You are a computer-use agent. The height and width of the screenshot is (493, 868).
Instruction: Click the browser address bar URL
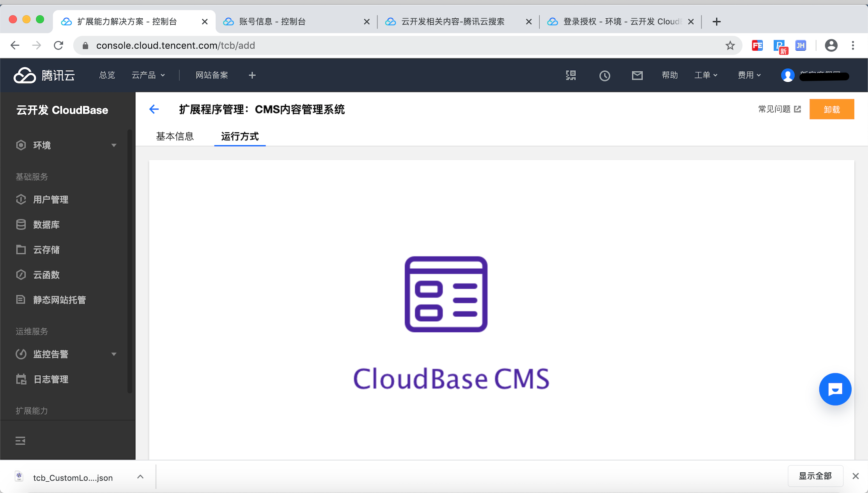pyautogui.click(x=175, y=46)
